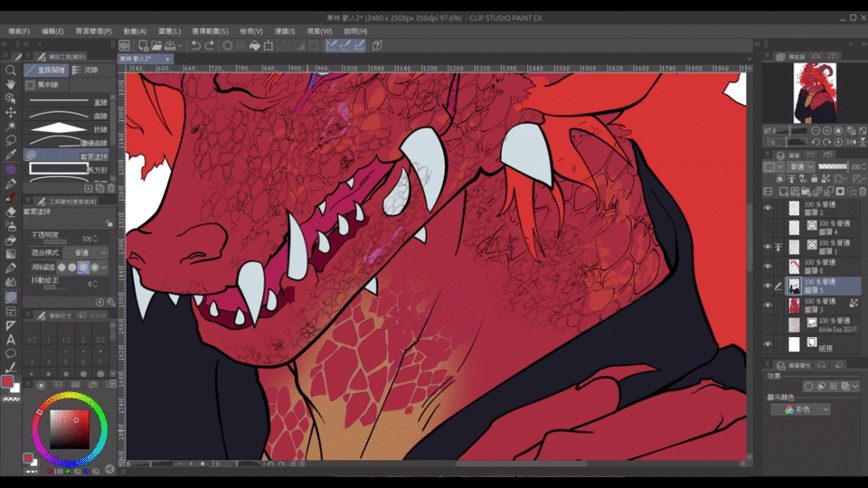Select 折線 polyline sub tool

pos(66,129)
